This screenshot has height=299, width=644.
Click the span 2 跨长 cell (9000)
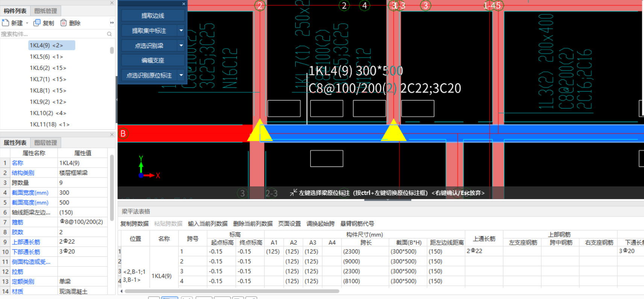coord(364,261)
